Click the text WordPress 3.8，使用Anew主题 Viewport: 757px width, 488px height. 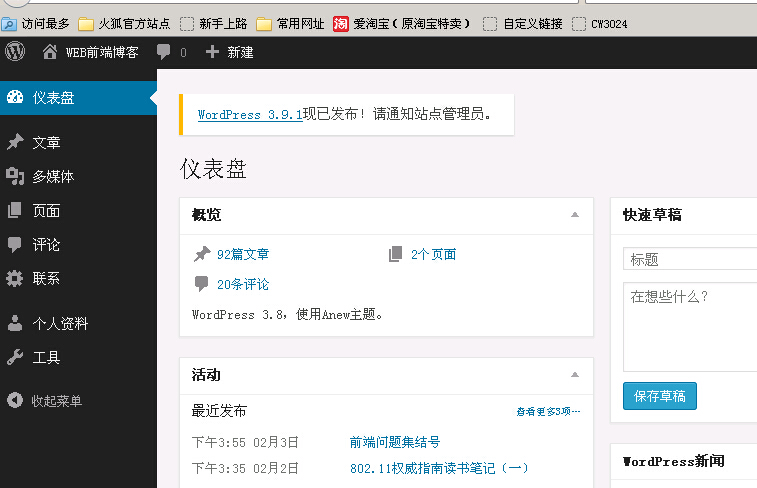coord(287,314)
